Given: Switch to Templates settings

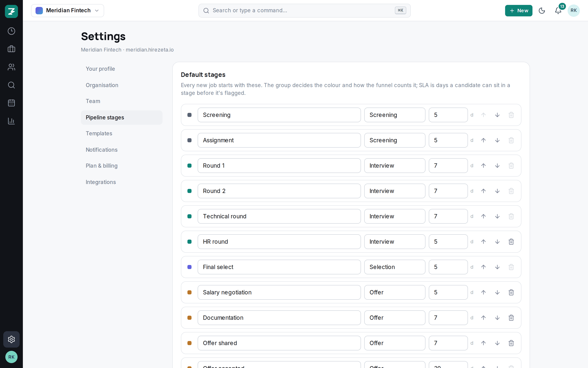Looking at the screenshot, I should (x=121, y=133).
